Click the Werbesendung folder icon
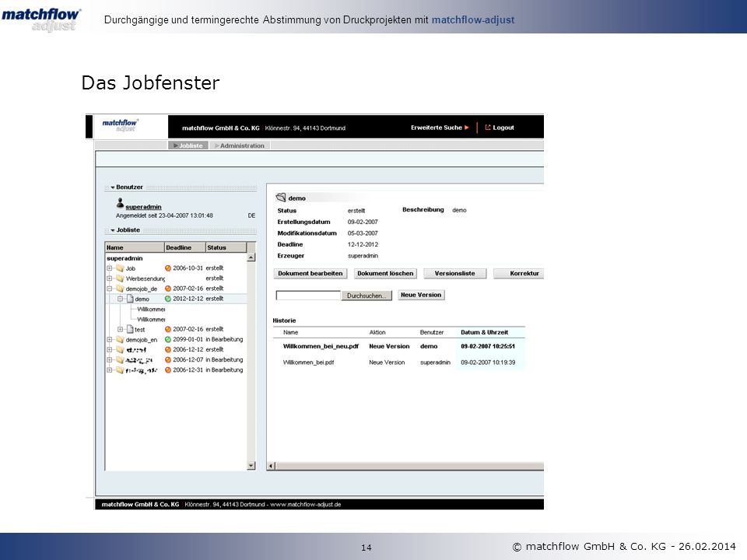 point(120,278)
